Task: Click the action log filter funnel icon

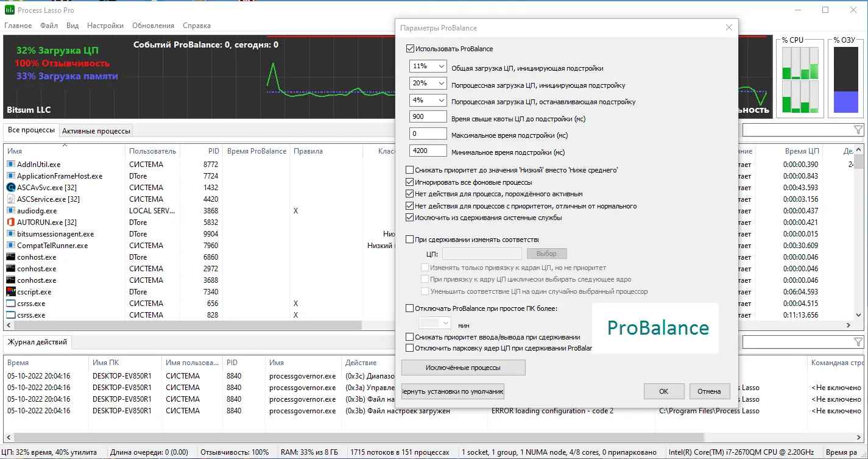Action: [x=858, y=342]
